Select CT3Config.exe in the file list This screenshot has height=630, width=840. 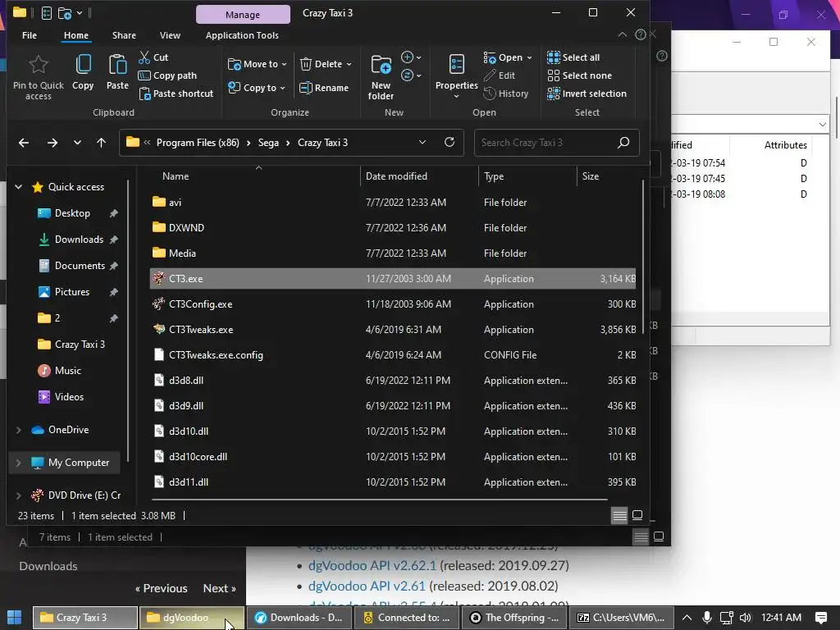point(393,304)
